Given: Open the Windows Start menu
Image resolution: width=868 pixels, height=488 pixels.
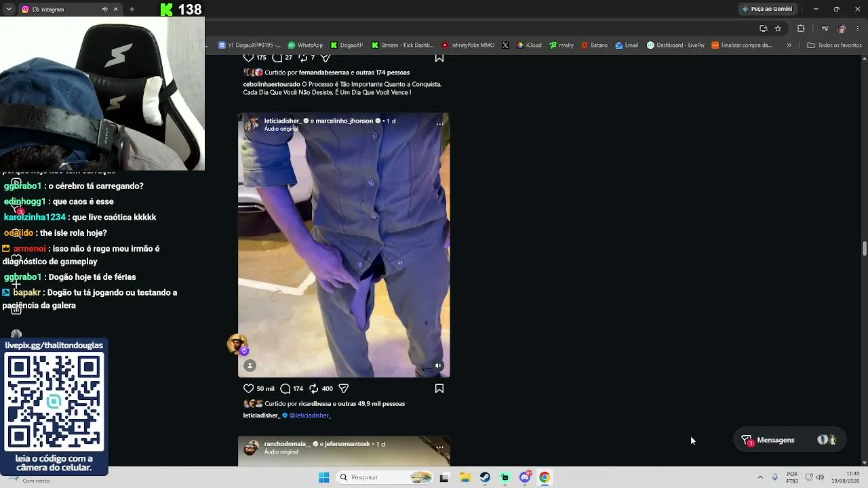Looking at the screenshot, I should coord(323,477).
